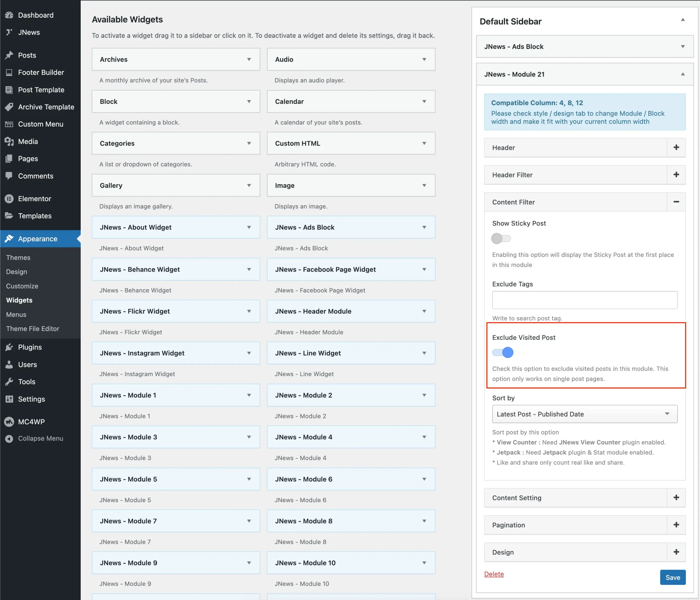Click the MC4WP sidebar icon
The image size is (700, 600).
(9, 422)
